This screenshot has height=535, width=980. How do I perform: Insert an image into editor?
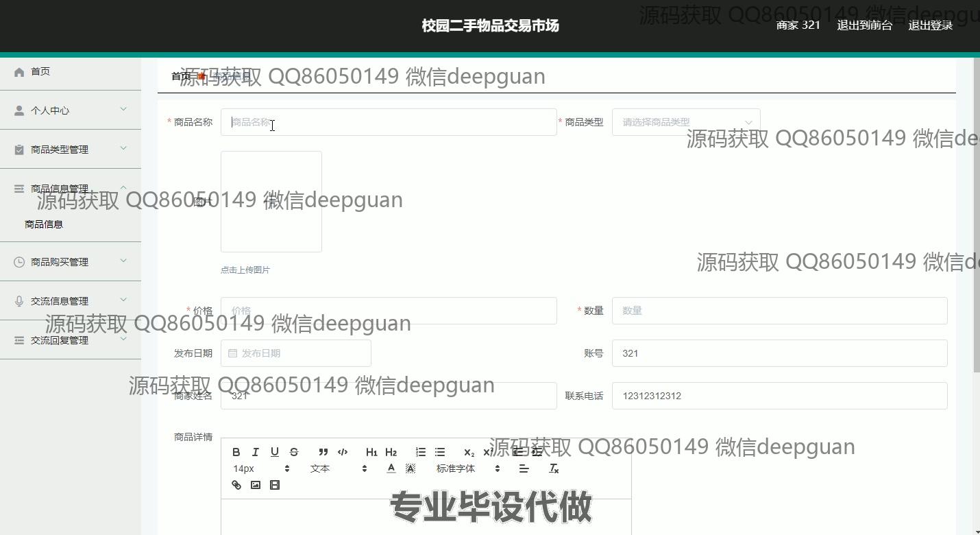tap(256, 485)
